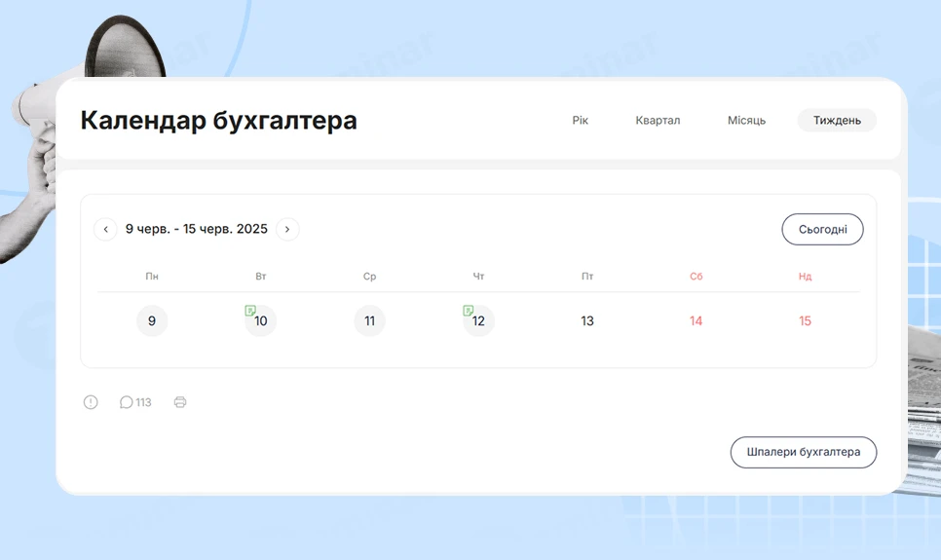The image size is (941, 560).
Task: Open Шпалери бухгалтера
Action: pyautogui.click(x=803, y=452)
